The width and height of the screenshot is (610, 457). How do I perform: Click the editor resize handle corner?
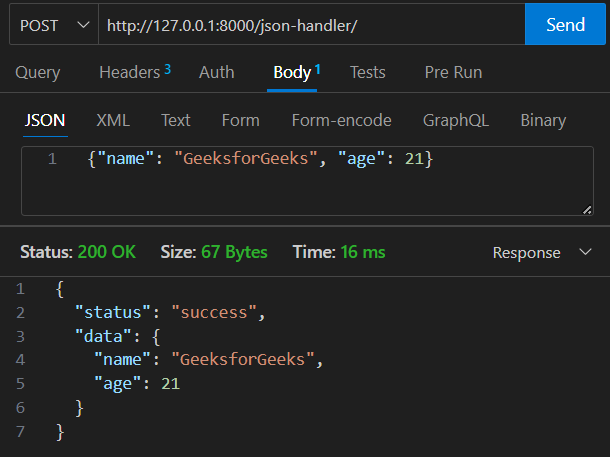pos(587,209)
